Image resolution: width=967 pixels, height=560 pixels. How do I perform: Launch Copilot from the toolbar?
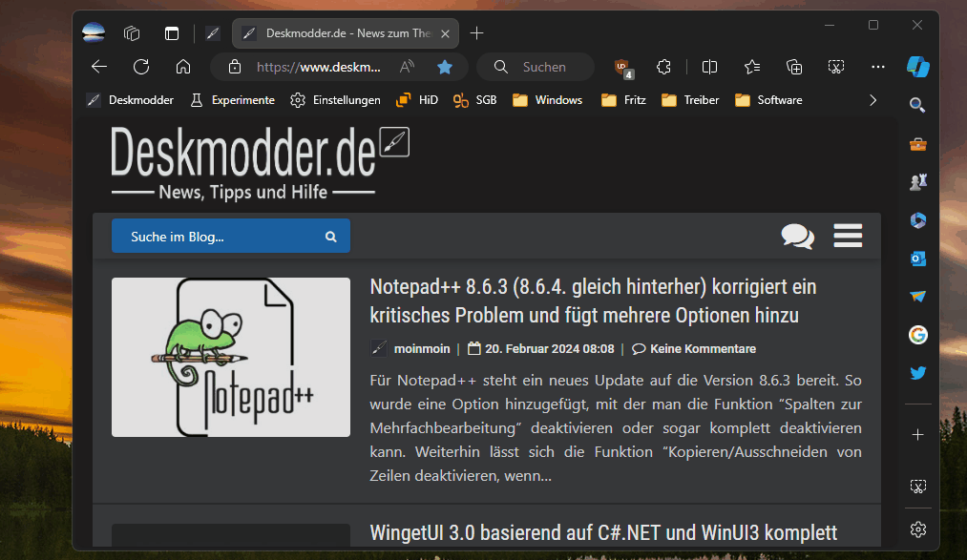point(918,67)
